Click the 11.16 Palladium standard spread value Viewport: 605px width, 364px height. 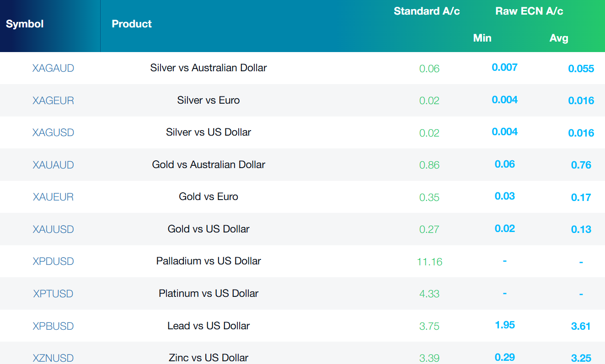click(429, 262)
